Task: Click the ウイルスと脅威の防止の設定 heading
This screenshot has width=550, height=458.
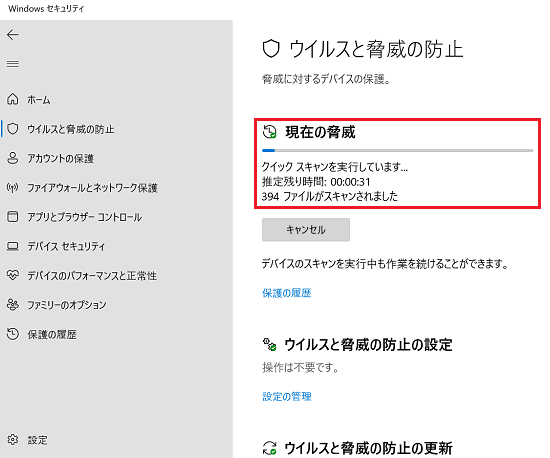Action: coord(368,344)
